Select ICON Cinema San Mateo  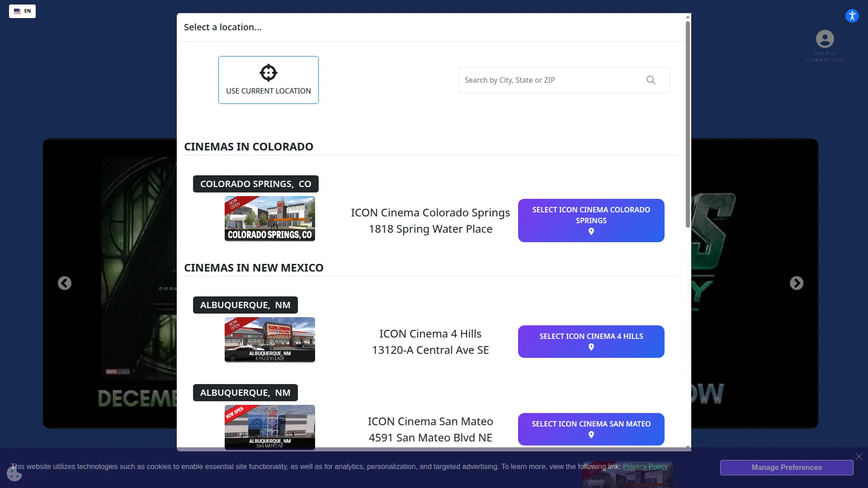click(x=591, y=429)
